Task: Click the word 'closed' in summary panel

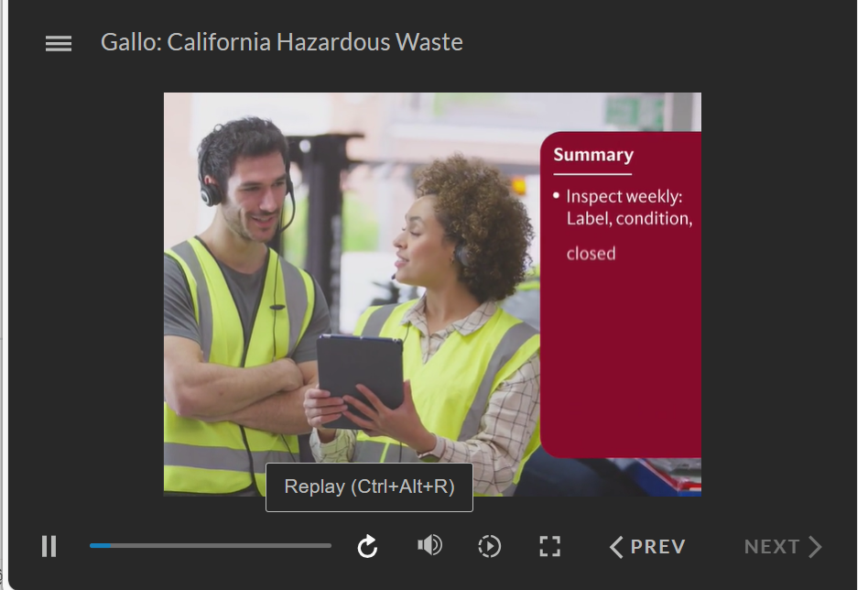Action: [x=591, y=254]
